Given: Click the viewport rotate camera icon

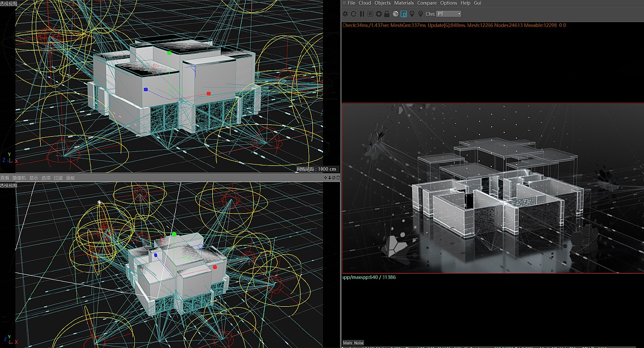Looking at the screenshot, I should pos(333,178).
